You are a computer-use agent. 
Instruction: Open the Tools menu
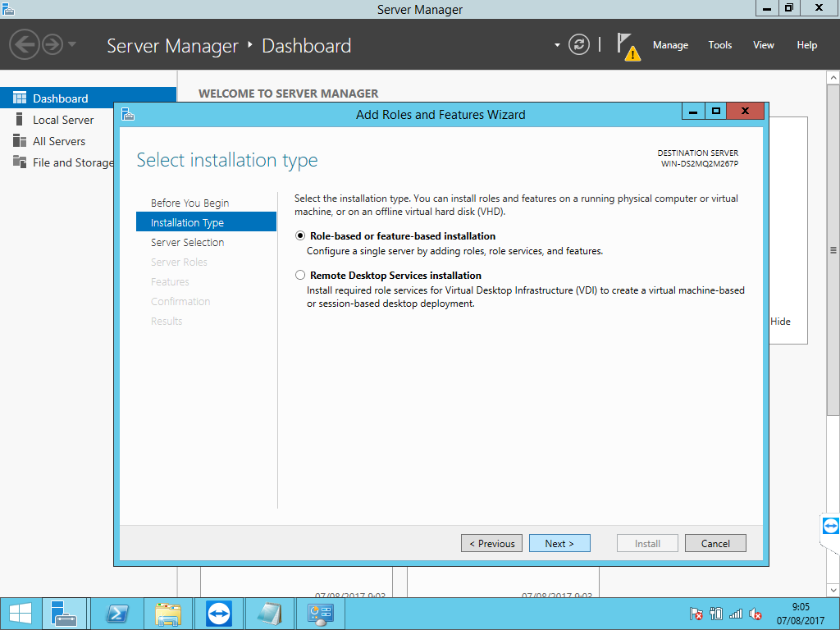click(719, 45)
